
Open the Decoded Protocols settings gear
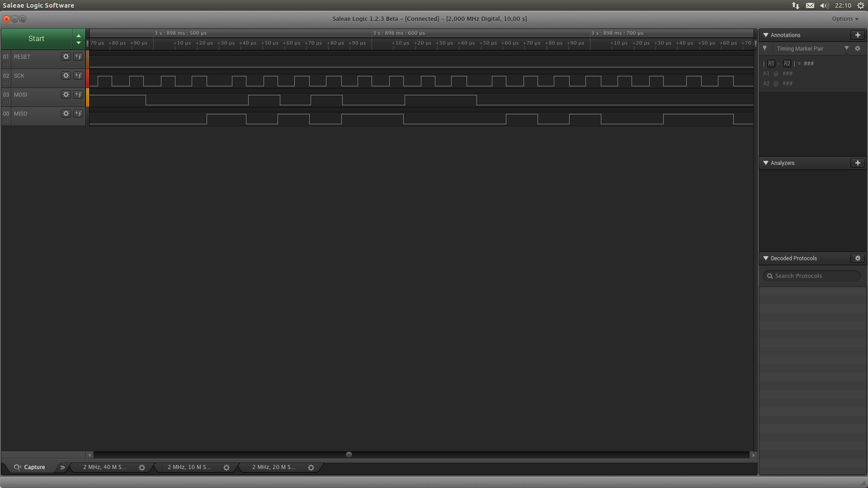pos(858,258)
